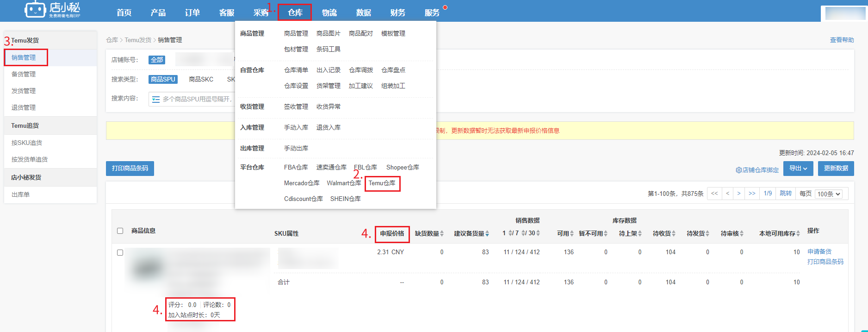
Task: Sort by 30-day sales data
Action: (x=538, y=233)
